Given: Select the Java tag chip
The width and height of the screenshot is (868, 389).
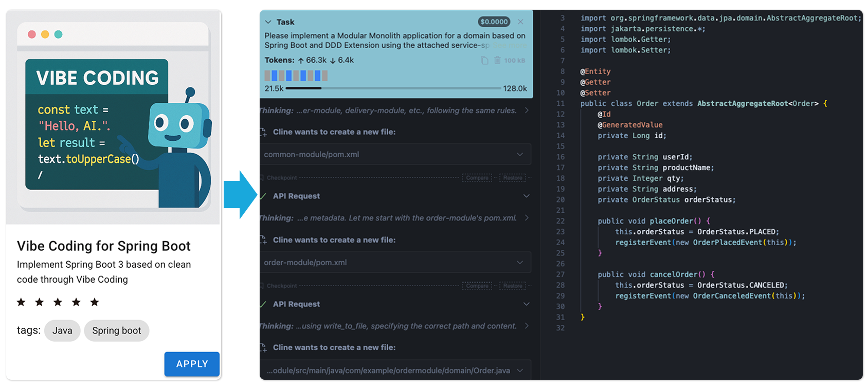Looking at the screenshot, I should click(x=62, y=330).
